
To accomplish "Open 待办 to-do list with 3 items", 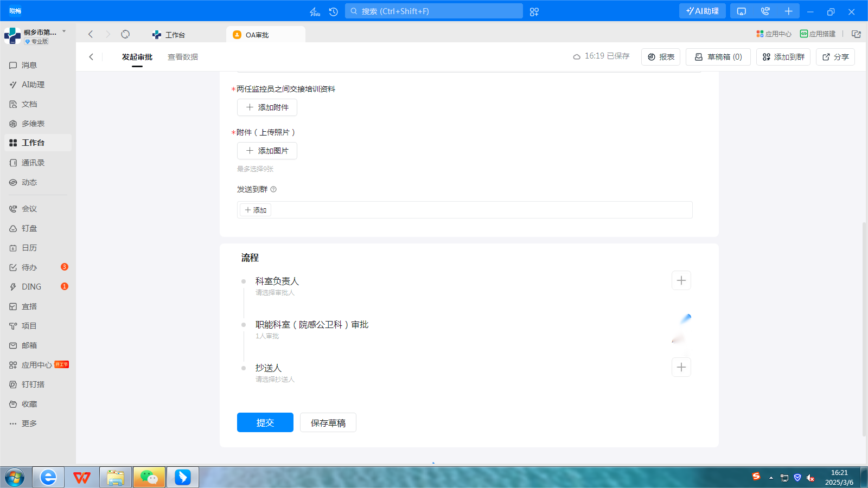I will click(x=28, y=267).
